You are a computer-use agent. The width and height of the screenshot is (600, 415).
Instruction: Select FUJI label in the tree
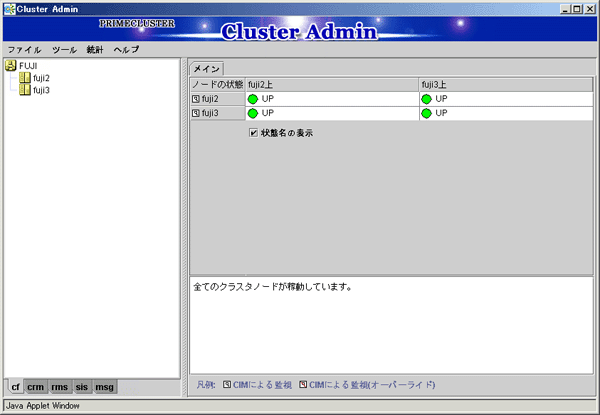[28, 66]
